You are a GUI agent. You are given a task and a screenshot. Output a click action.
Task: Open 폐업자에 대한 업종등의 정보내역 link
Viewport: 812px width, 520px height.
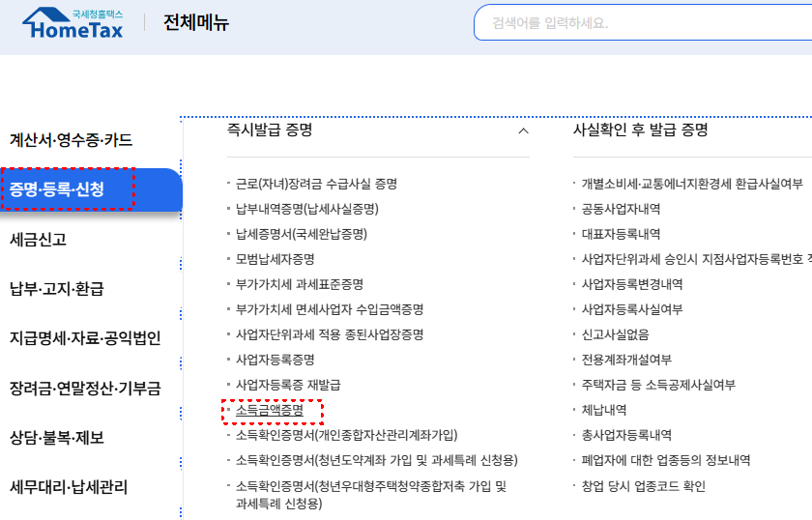pyautogui.click(x=665, y=460)
